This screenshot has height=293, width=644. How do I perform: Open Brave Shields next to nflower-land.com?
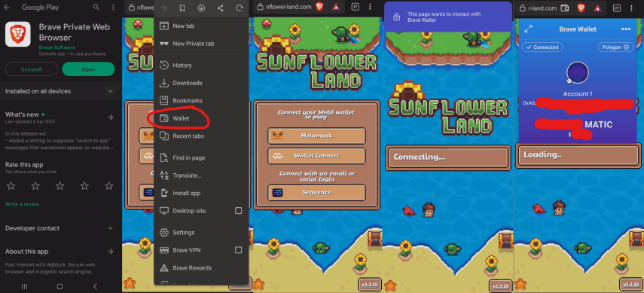tap(319, 7)
